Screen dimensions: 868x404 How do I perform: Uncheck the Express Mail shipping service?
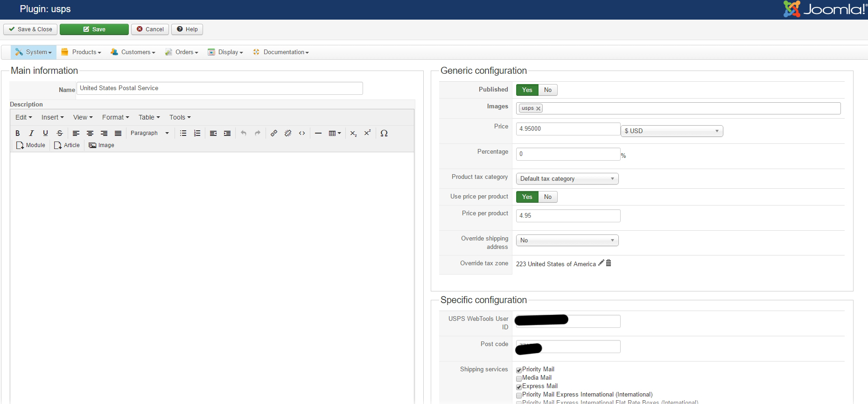pyautogui.click(x=519, y=387)
